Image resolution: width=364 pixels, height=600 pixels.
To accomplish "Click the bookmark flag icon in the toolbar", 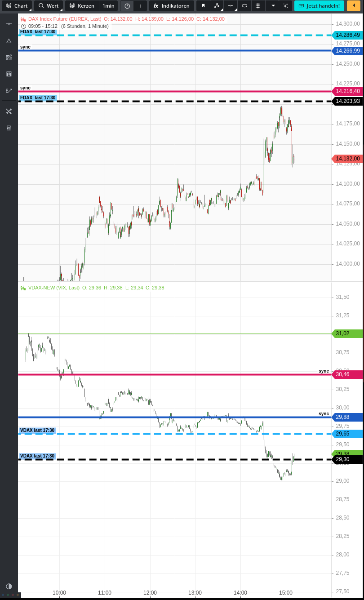I will [203, 6].
